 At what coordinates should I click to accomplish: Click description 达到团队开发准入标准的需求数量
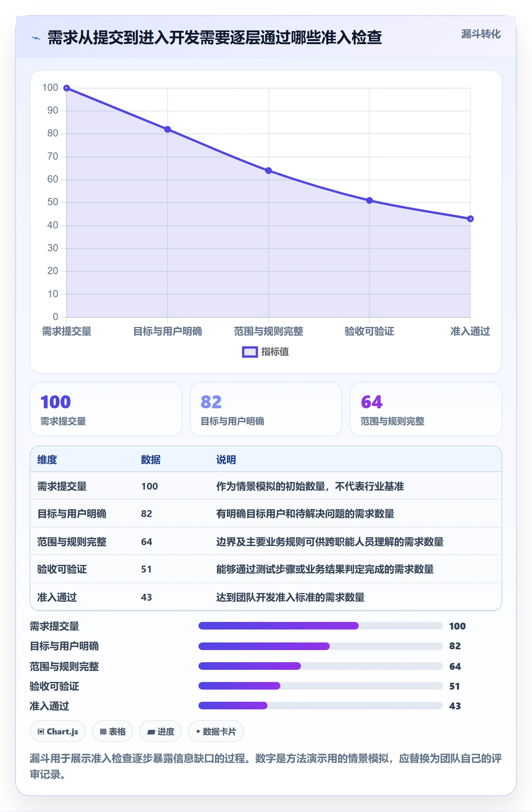290,597
